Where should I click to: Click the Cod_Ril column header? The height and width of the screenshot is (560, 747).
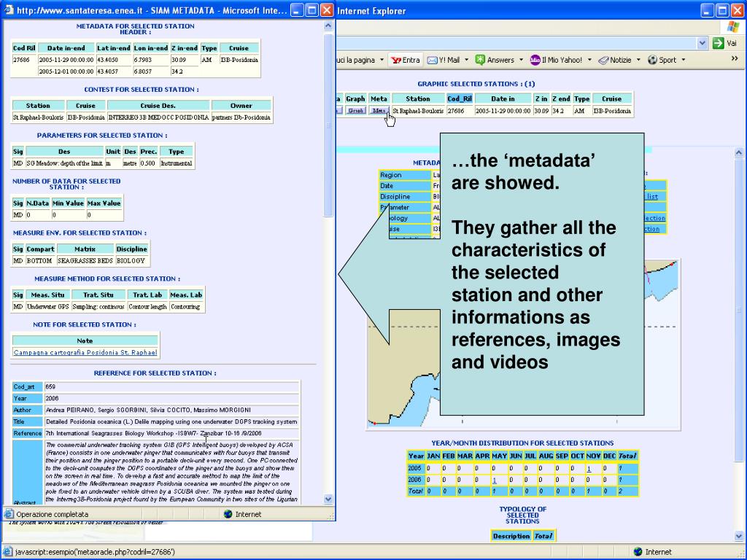[460, 98]
